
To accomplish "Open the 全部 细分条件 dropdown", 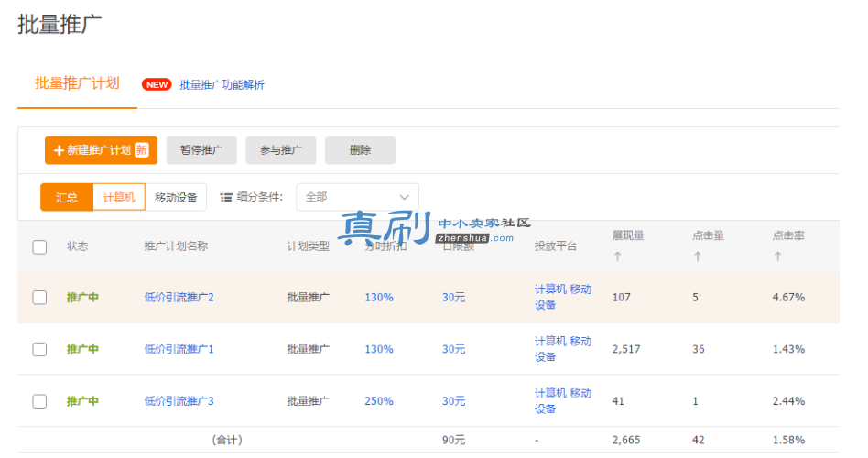I will click(x=358, y=197).
